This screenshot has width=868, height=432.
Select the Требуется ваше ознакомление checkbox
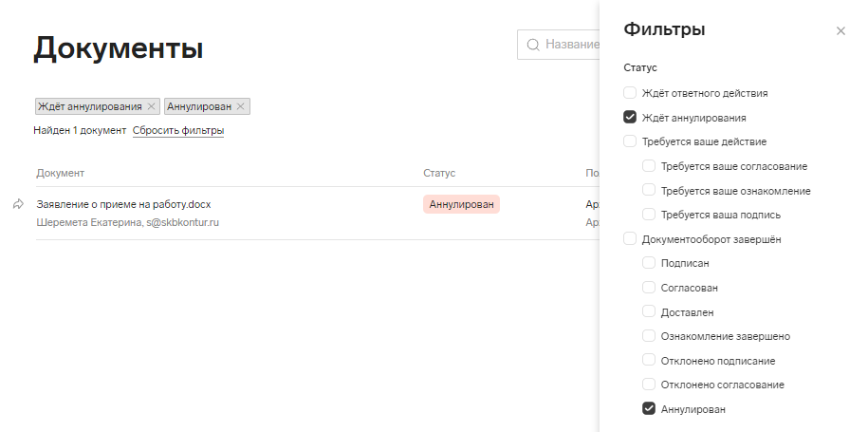point(649,191)
